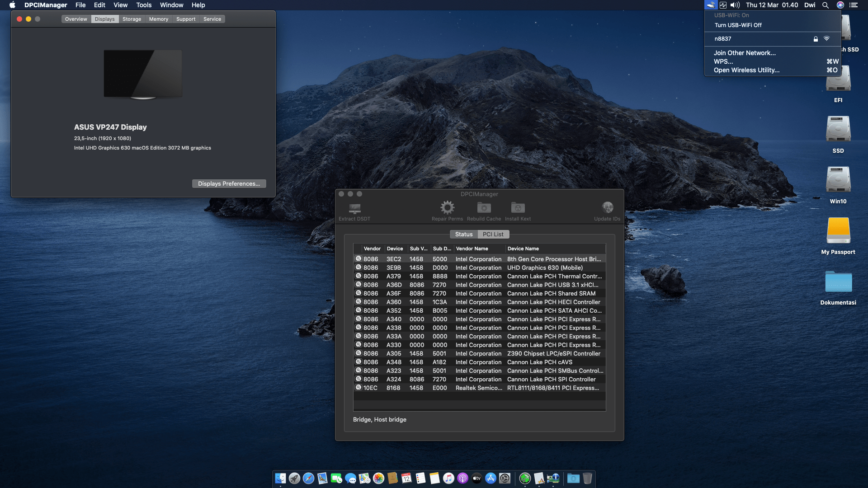The width and height of the screenshot is (868, 488).
Task: Open Spotlight search from the menu bar
Action: pyautogui.click(x=825, y=5)
